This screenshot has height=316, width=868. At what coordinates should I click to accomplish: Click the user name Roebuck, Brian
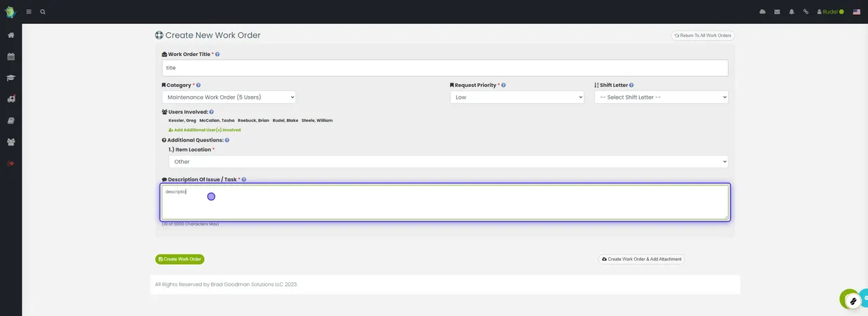(253, 121)
